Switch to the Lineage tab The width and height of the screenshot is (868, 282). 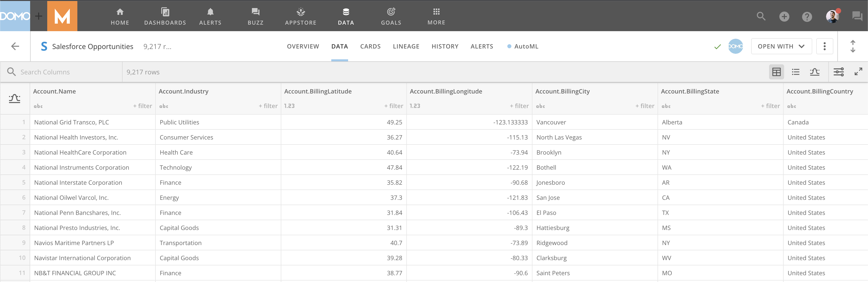click(x=406, y=46)
